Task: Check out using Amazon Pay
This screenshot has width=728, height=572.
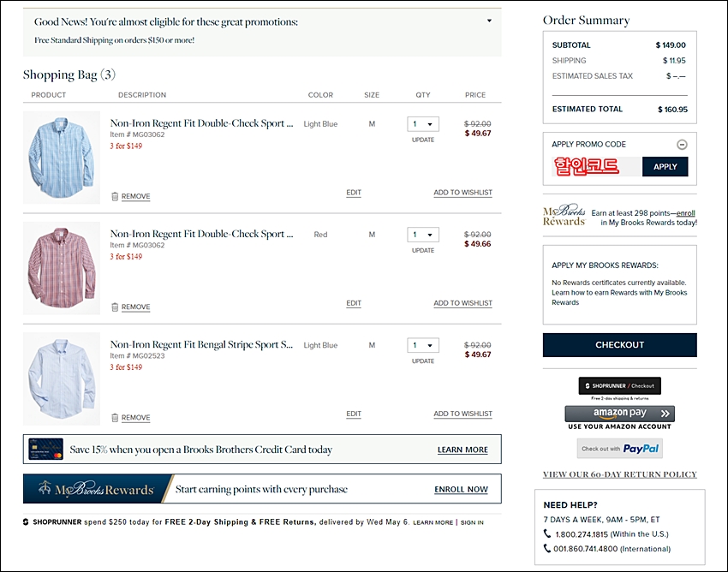Action: 619,414
